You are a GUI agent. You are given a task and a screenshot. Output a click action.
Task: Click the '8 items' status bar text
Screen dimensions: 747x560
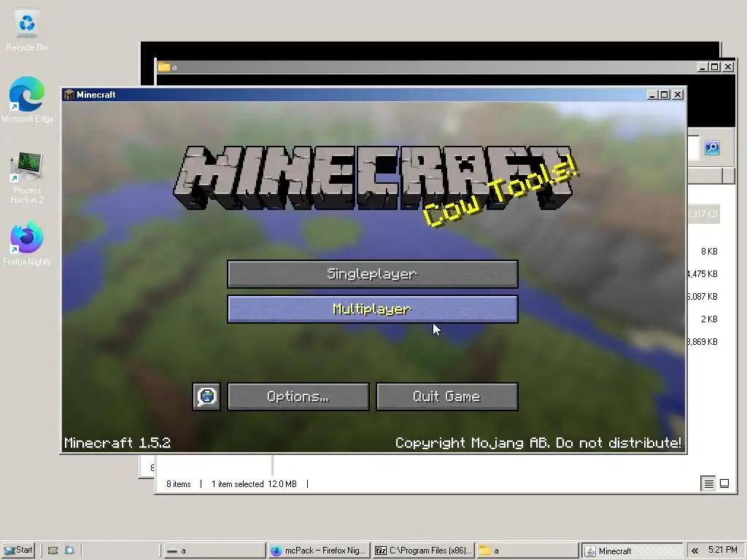(179, 484)
